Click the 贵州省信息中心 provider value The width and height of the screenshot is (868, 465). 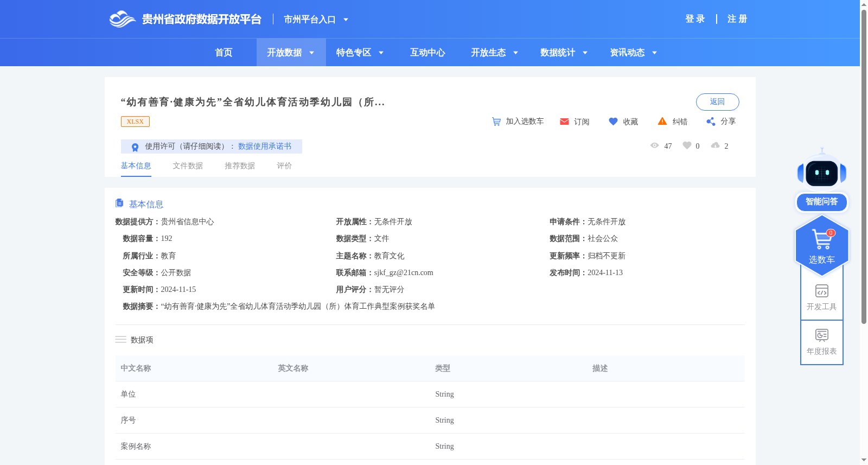coord(187,222)
